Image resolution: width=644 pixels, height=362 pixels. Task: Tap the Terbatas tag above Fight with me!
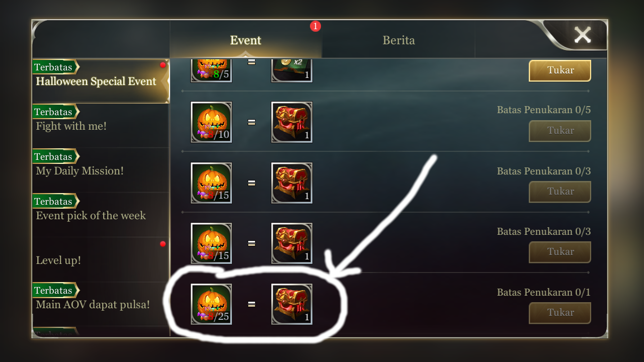click(x=55, y=112)
